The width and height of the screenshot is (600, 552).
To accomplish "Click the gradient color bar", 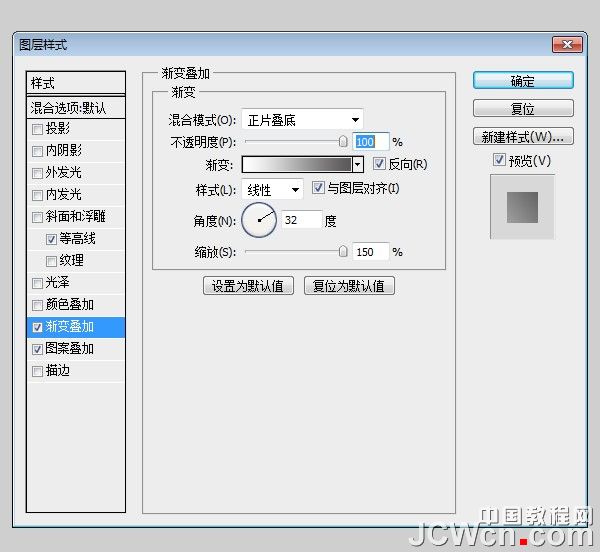I will pos(296,164).
